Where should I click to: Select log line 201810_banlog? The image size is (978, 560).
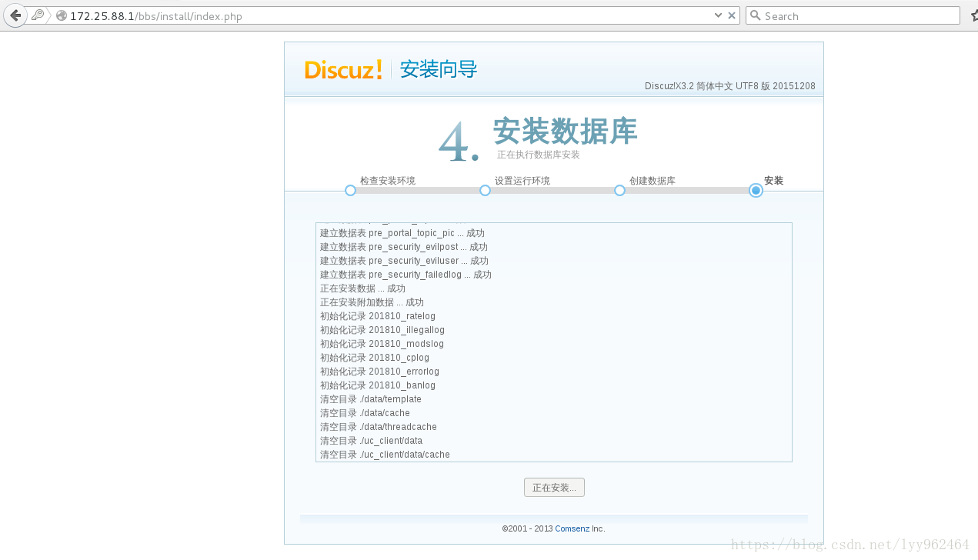[x=378, y=385]
